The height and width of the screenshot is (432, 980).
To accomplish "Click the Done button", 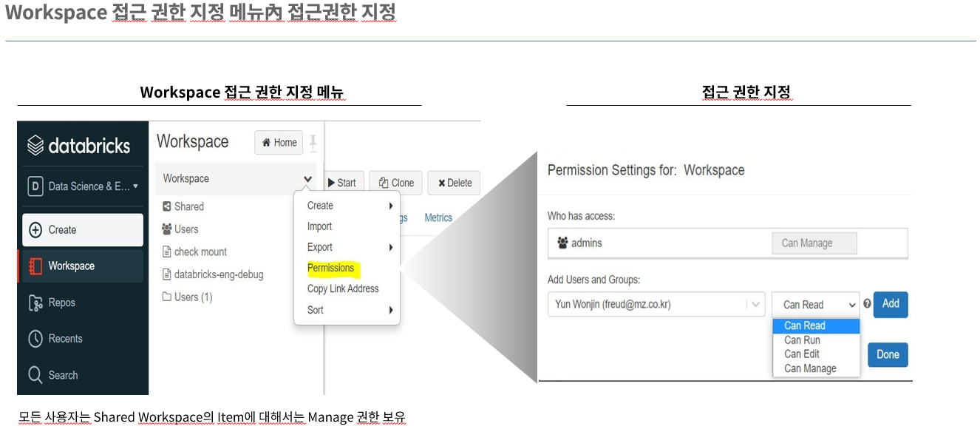I will [888, 354].
